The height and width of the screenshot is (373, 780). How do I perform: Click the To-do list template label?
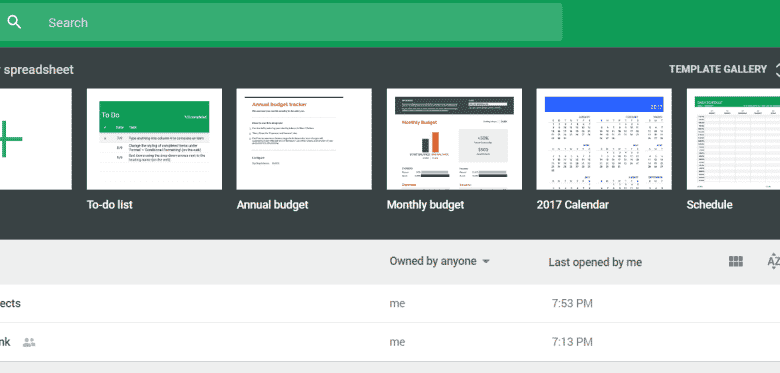(x=109, y=204)
